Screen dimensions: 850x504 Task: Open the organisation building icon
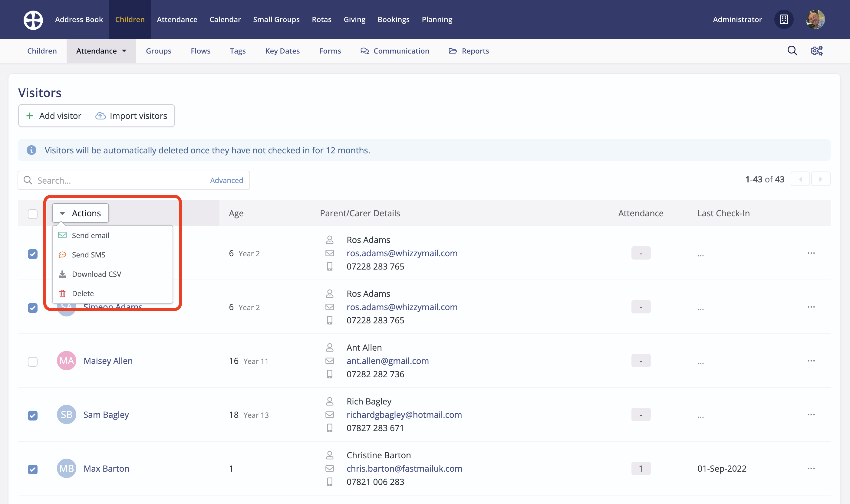point(784,19)
